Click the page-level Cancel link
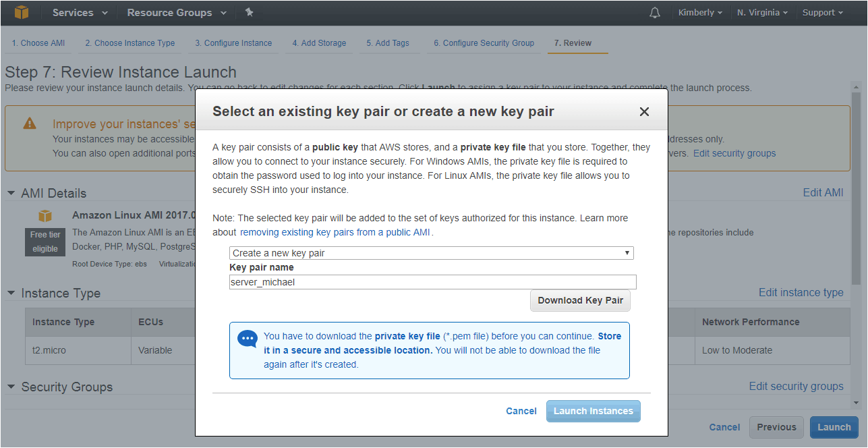868x448 pixels. (724, 427)
